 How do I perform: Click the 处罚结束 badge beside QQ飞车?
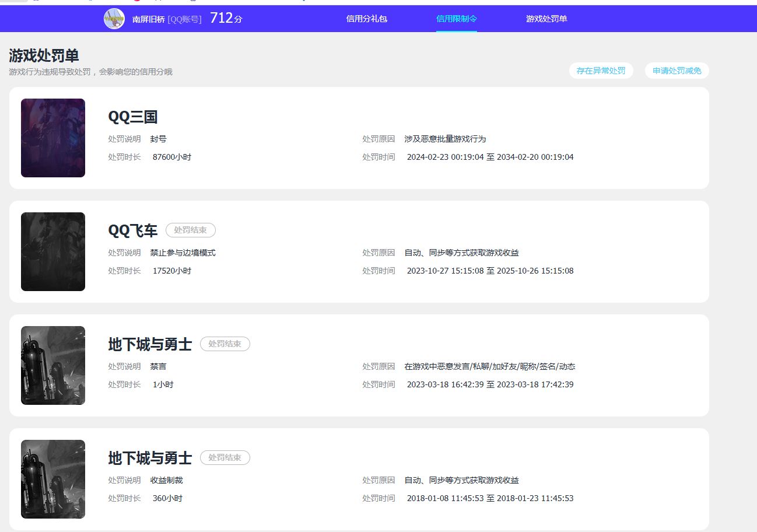[191, 230]
